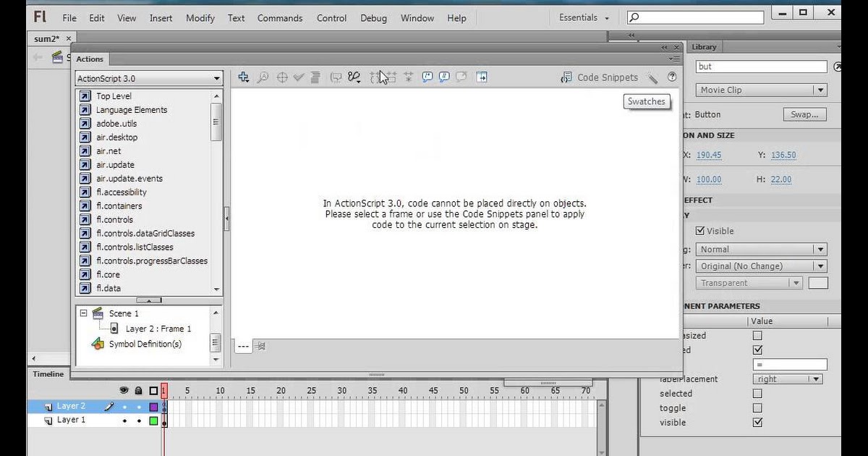Screen dimensions: 868x456
Task: Collapse the Actions toolbox with the splitter arrow
Action: (x=226, y=219)
